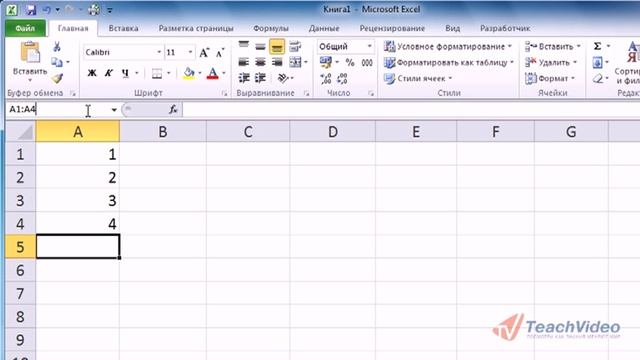
Task: Increase font size with large A button
Action: [204, 52]
